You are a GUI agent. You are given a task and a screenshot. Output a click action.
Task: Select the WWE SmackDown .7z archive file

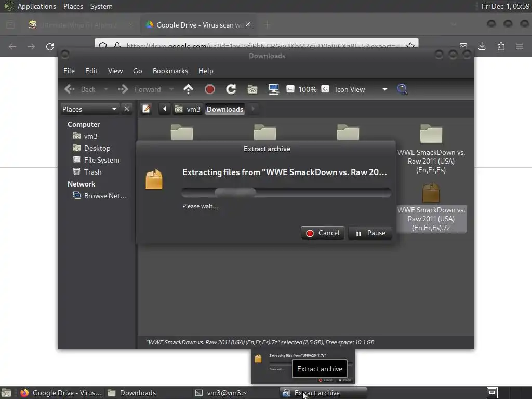point(431,207)
